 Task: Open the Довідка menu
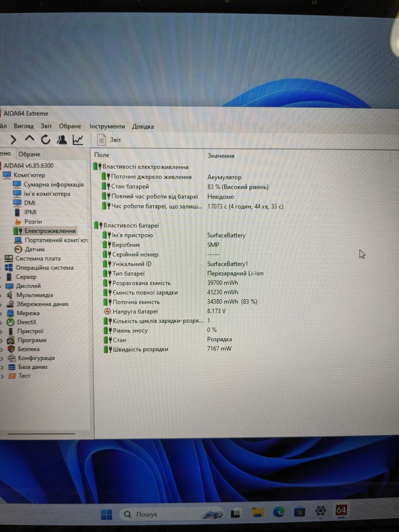pyautogui.click(x=143, y=126)
